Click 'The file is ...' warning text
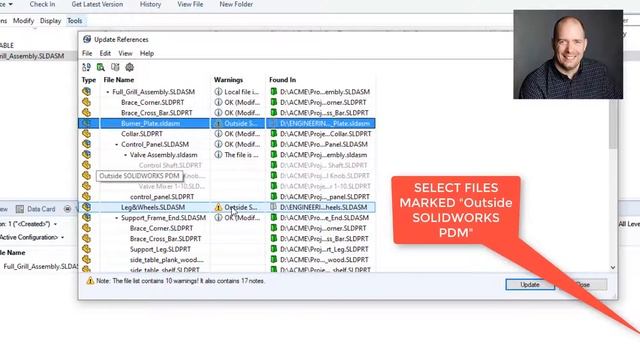The width and height of the screenshot is (640, 360). (242, 155)
